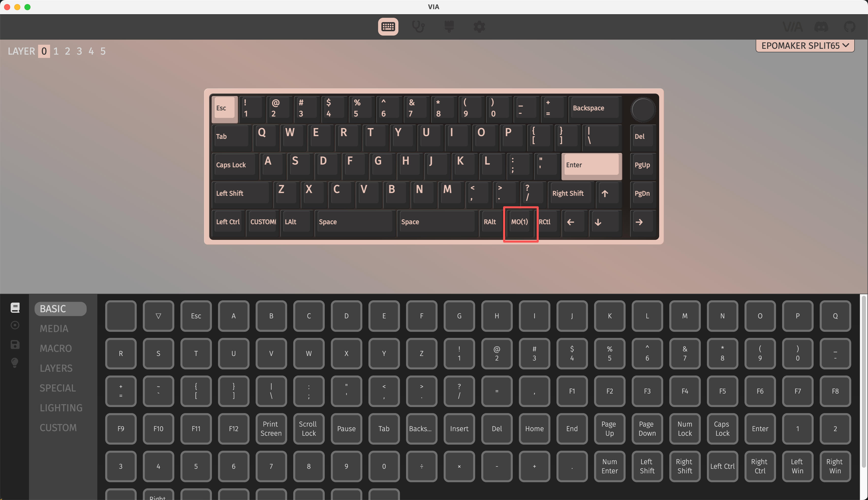
Task: Click the keycode panel vertical scrollbar
Action: pyautogui.click(x=863, y=381)
